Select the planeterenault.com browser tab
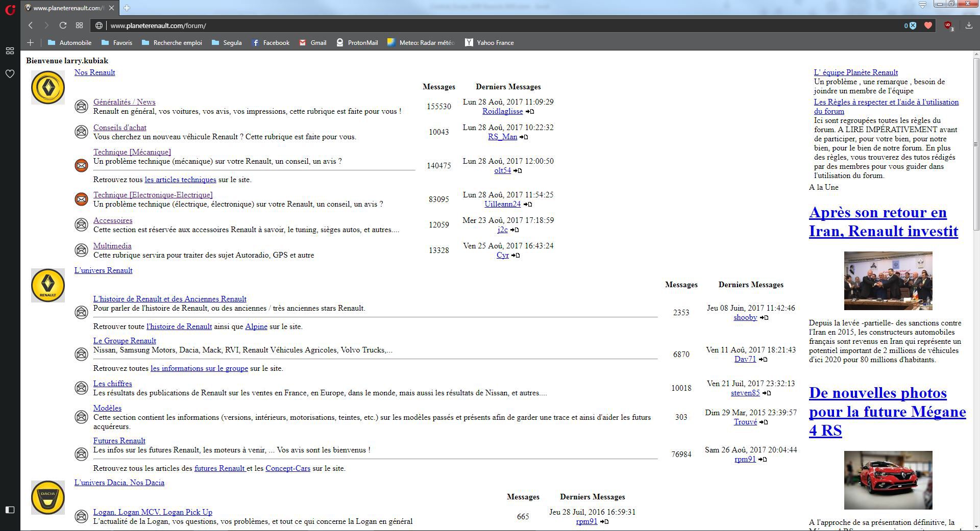 point(70,8)
